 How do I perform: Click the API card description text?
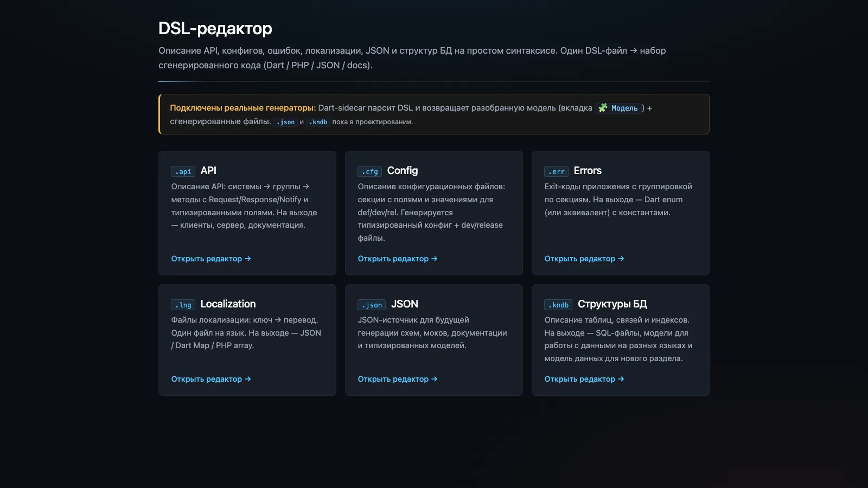tap(244, 206)
